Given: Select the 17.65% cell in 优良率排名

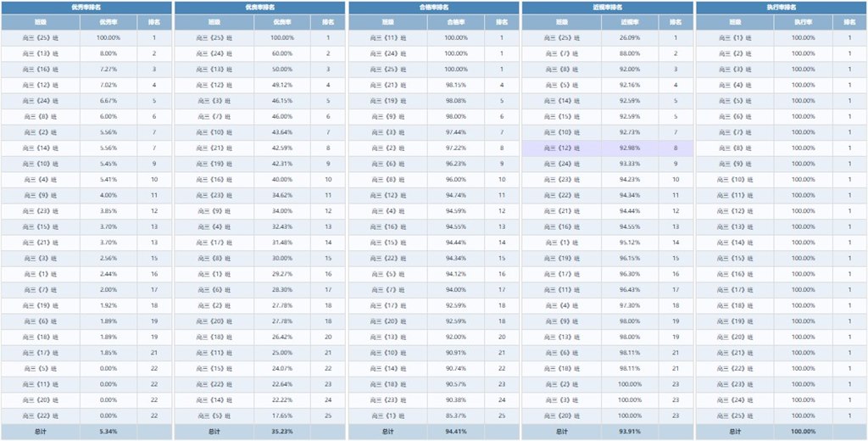Looking at the screenshot, I should (282, 416).
